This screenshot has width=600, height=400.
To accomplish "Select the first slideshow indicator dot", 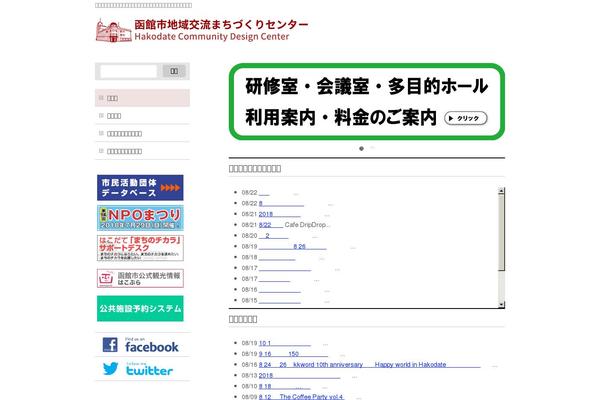I will coord(361,149).
